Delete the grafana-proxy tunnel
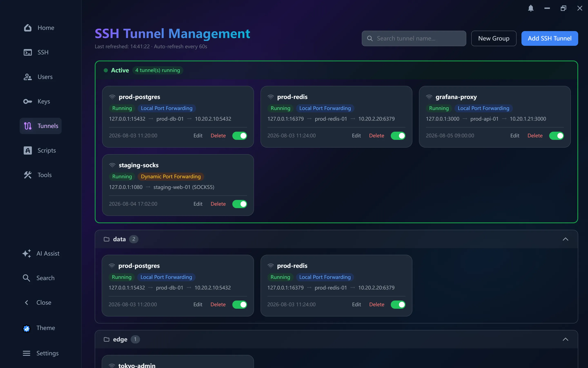This screenshot has width=588, height=368. [535, 136]
